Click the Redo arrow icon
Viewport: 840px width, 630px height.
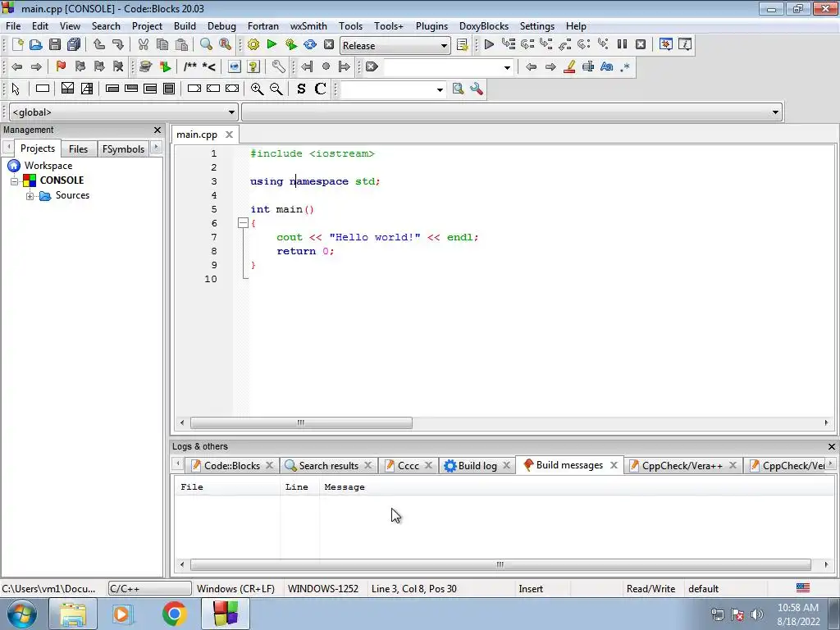click(118, 44)
